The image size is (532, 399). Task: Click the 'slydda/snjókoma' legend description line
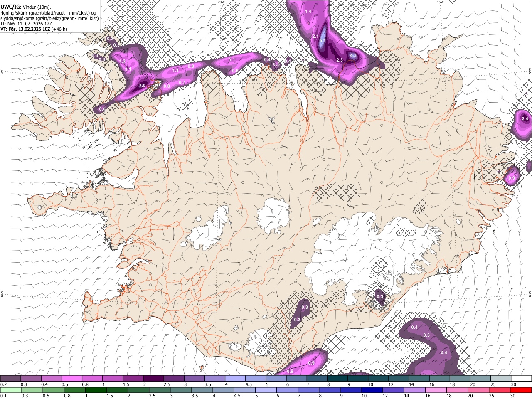click(49, 18)
